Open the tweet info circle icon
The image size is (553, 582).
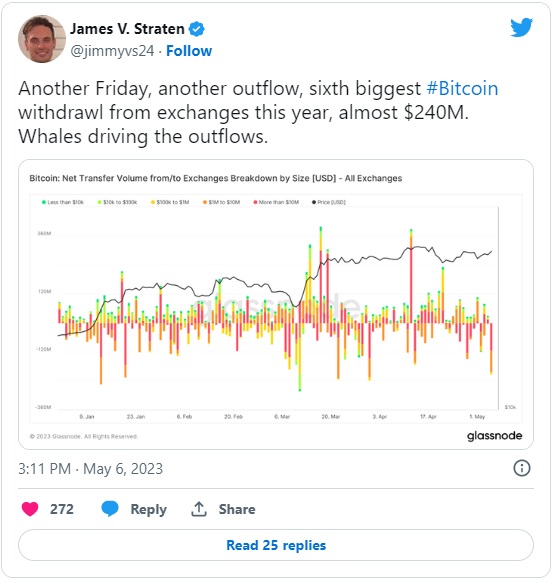[x=522, y=468]
